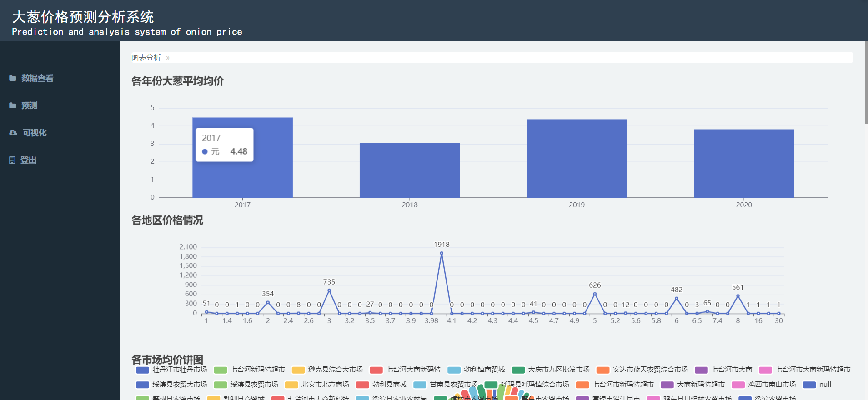
Task: Click the 各年份大葱平均均价 heading
Action: [x=177, y=81]
